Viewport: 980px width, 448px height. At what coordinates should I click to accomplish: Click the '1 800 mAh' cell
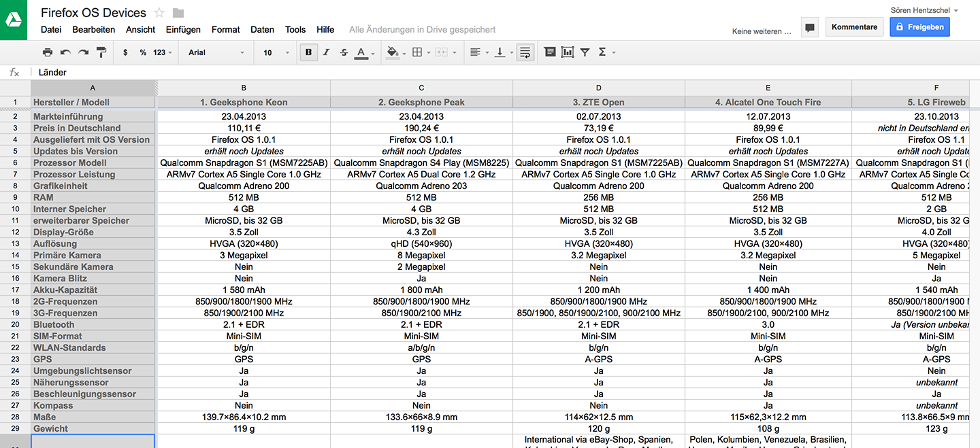pos(421,290)
